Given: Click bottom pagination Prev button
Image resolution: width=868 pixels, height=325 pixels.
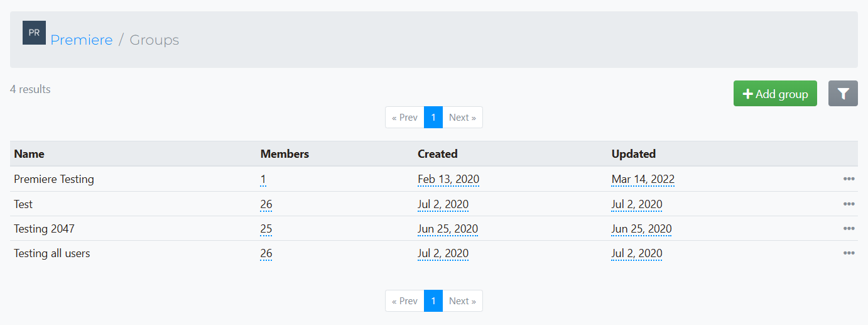Looking at the screenshot, I should point(404,301).
